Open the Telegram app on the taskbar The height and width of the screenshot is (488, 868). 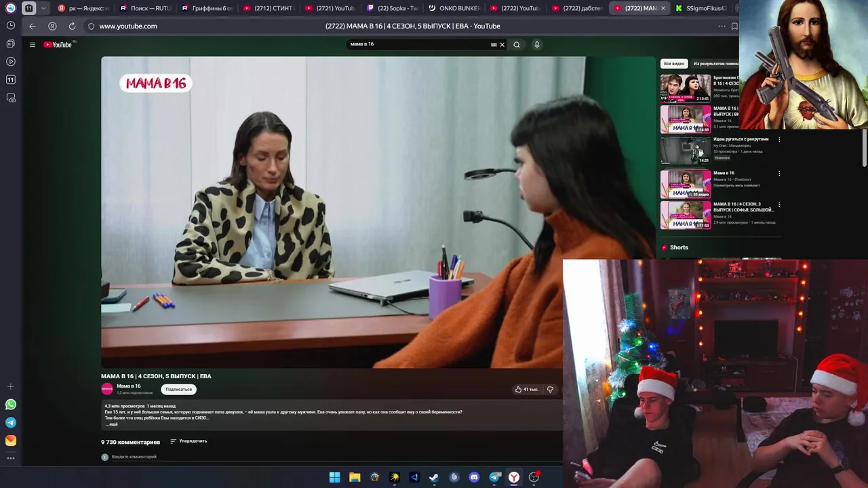pyautogui.click(x=494, y=477)
